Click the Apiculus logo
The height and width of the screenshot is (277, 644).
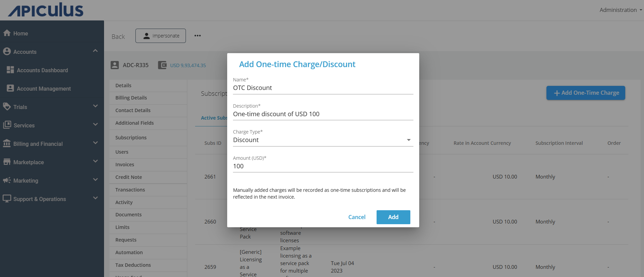tap(46, 10)
